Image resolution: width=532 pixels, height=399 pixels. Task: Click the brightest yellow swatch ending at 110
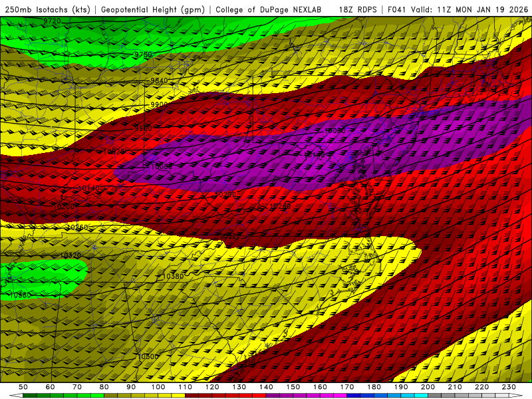(x=178, y=396)
